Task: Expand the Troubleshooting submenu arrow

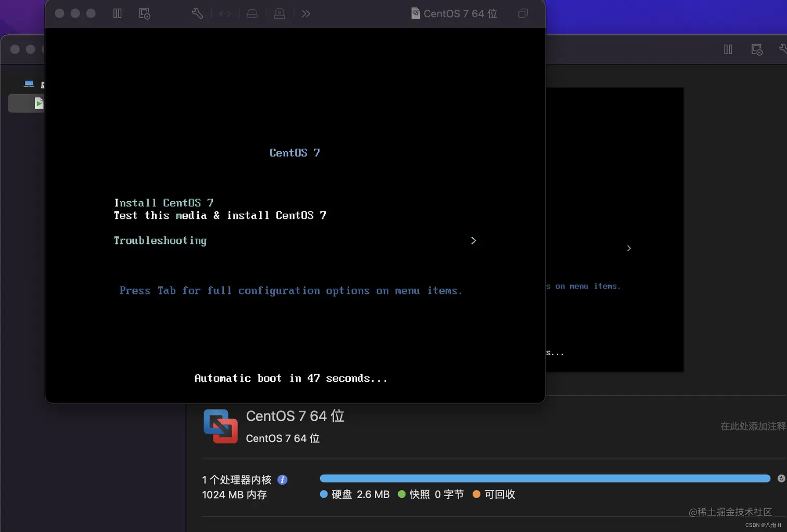Action: (473, 240)
